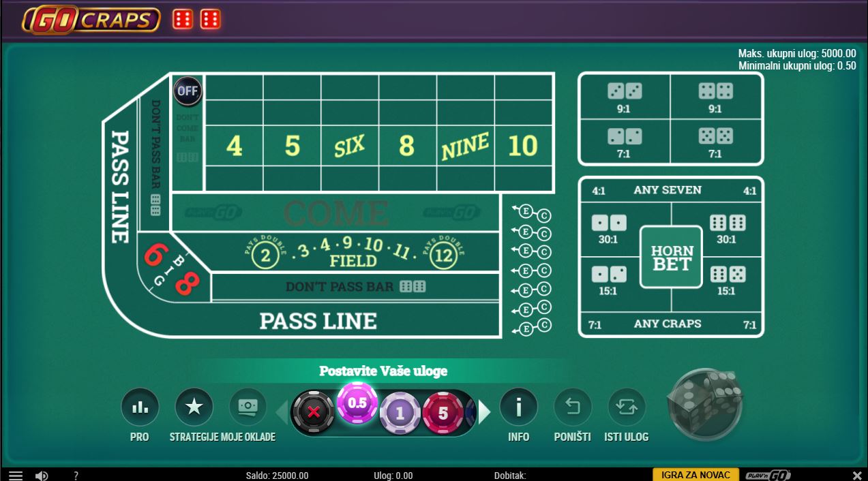Image resolution: width=868 pixels, height=481 pixels.
Task: Click the top E-C bet marker
Action: click(x=532, y=213)
